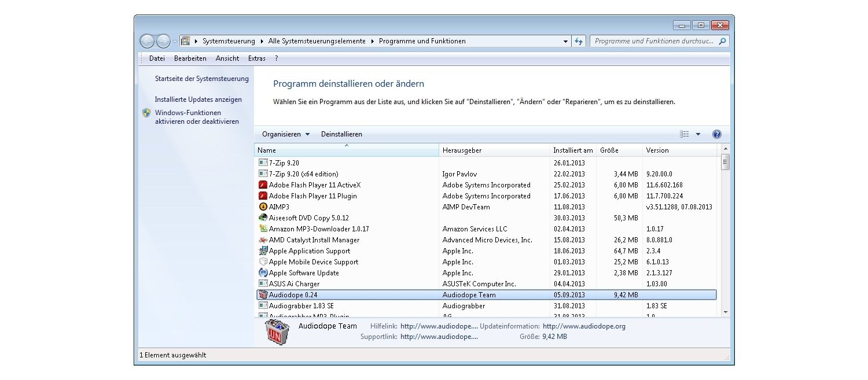Click the AIMP3 program icon
868x380 pixels.
pos(263,207)
